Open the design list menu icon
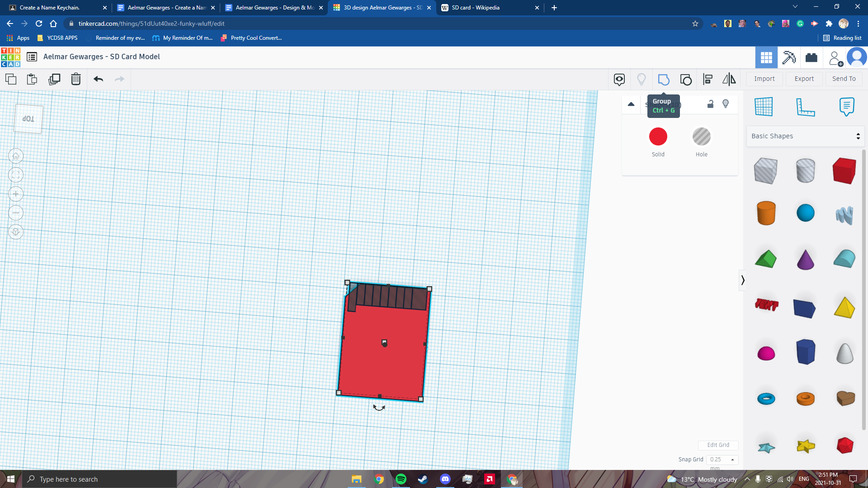This screenshot has width=868, height=488. point(32,57)
